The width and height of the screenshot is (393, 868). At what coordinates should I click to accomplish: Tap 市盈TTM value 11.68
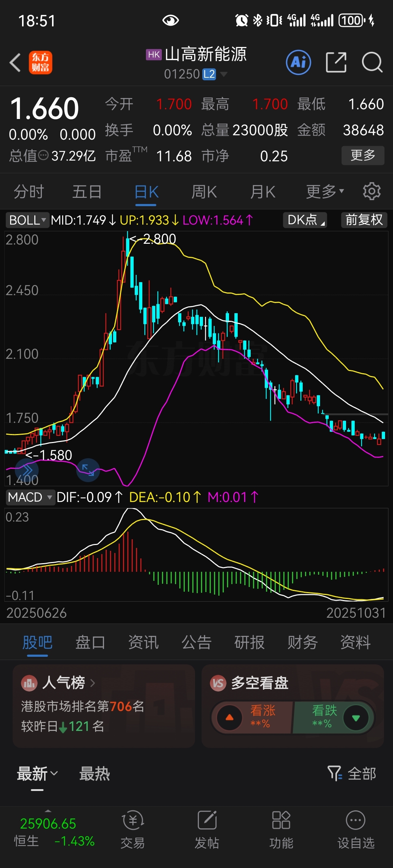coord(174,156)
